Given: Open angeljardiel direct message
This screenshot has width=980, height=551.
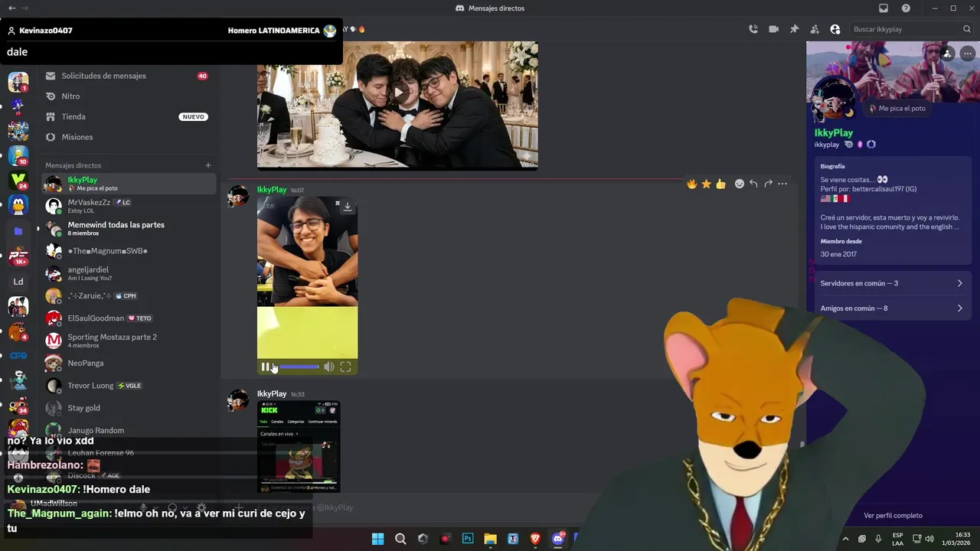Looking at the screenshot, I should [129, 273].
